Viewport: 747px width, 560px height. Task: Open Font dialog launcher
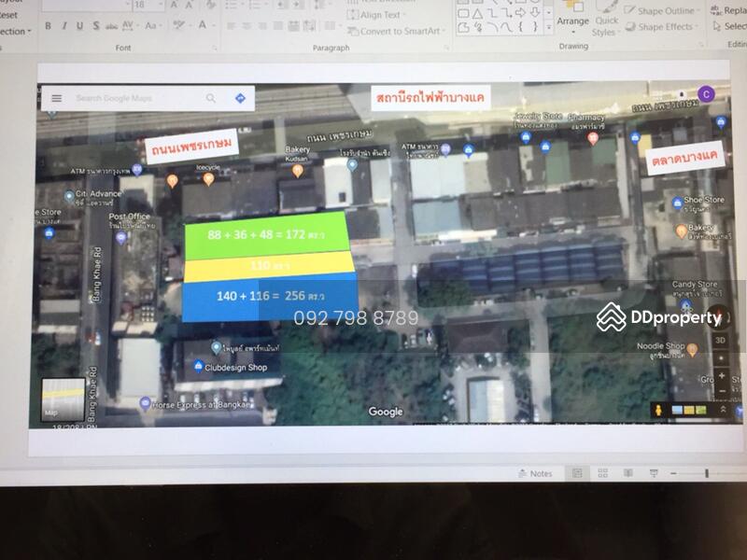[215, 48]
